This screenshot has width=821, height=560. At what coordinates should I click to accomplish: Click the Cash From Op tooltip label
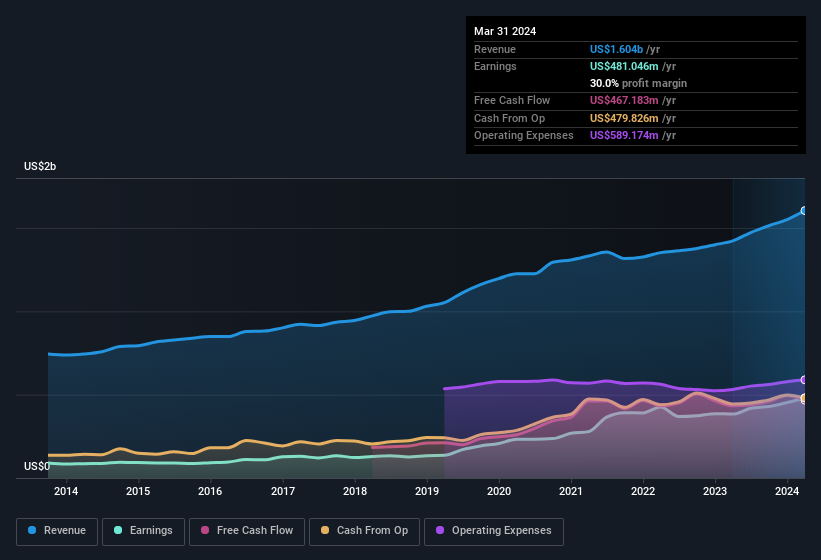pos(509,118)
